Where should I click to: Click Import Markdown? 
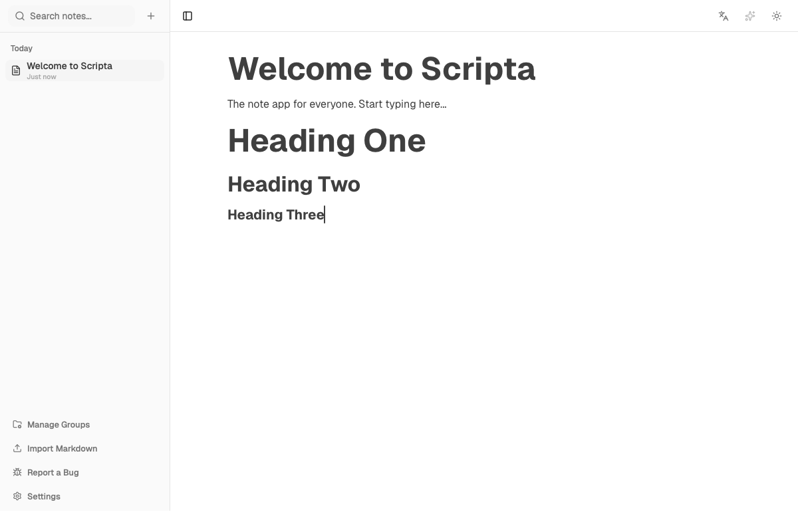(x=62, y=448)
